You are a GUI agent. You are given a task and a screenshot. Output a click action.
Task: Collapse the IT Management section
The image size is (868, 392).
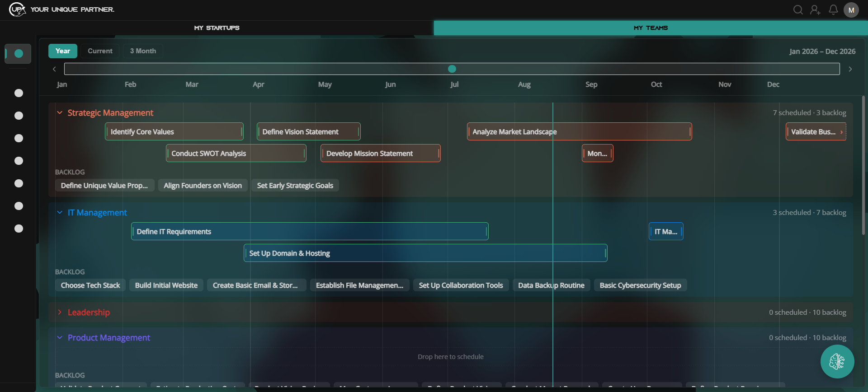60,212
